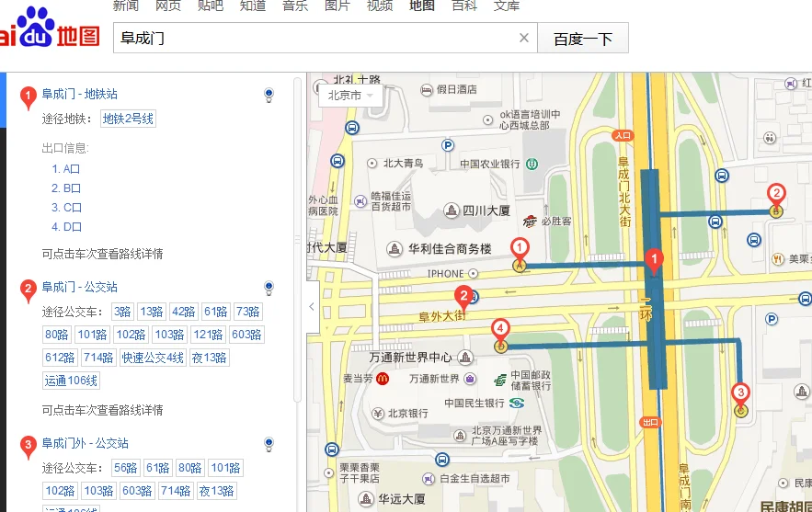Clear the search field with the X

pos(523,38)
